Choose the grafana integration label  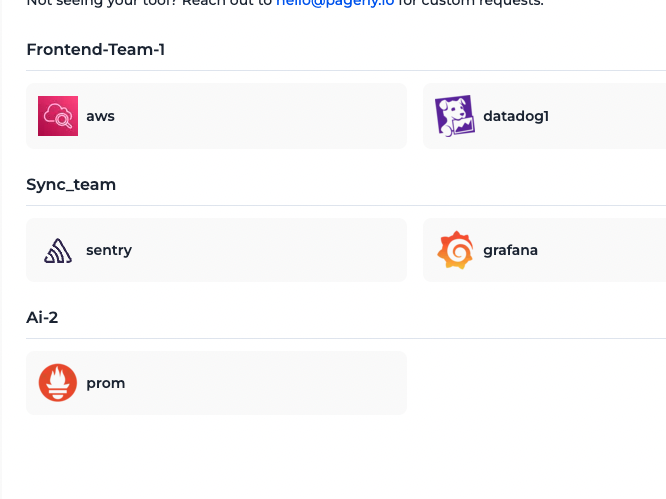point(511,250)
